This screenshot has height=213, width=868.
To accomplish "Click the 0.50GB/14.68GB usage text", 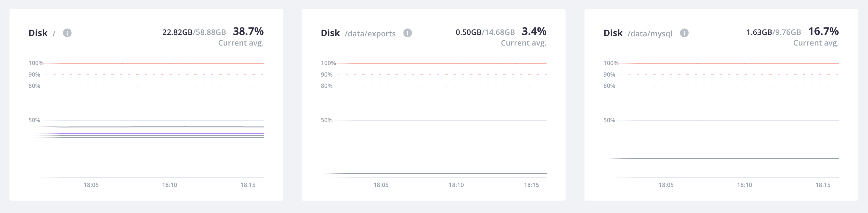I will coord(485,32).
